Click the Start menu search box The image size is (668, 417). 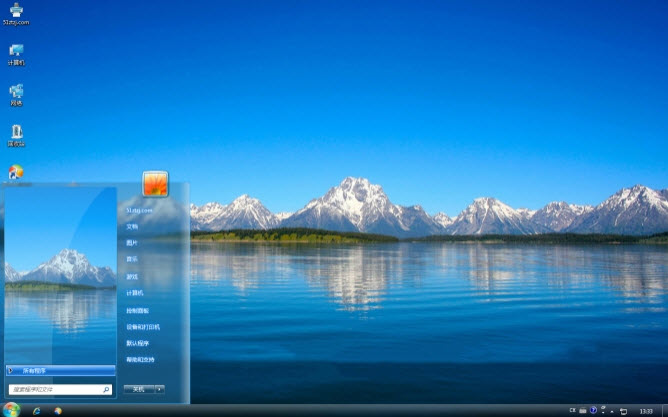[x=60, y=389]
